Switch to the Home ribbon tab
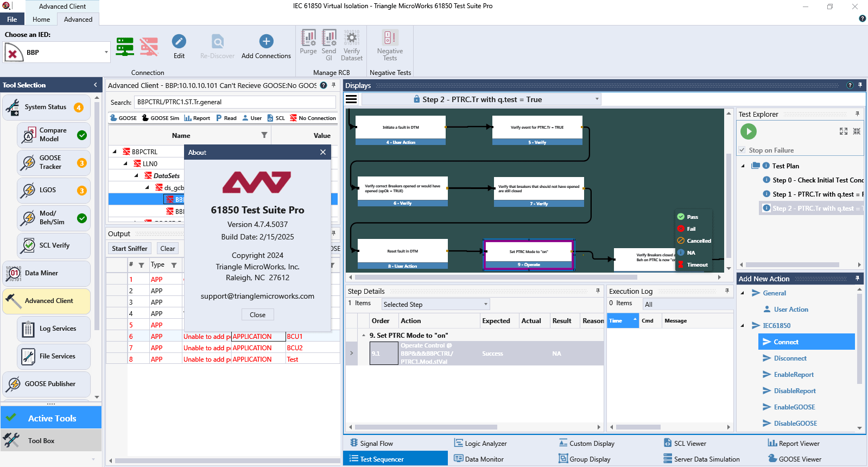 [x=41, y=19]
